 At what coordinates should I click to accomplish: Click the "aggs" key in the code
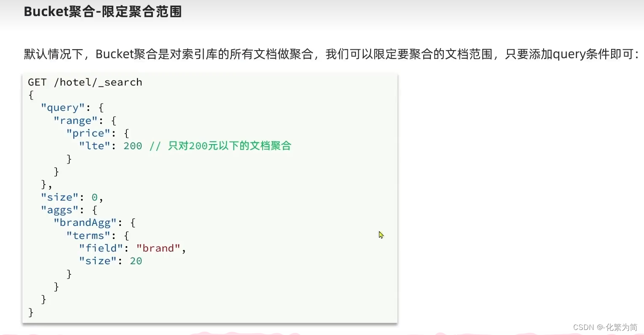(60, 210)
